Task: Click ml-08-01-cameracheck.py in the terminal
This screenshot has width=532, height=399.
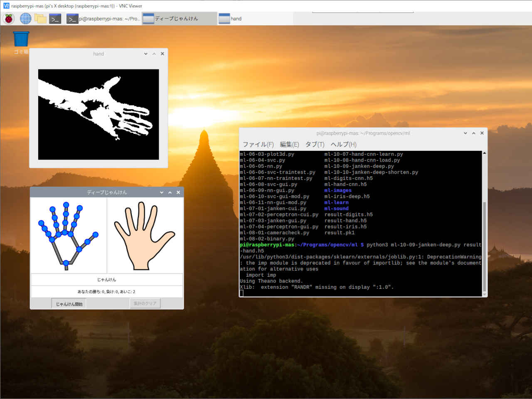Action: (274, 233)
